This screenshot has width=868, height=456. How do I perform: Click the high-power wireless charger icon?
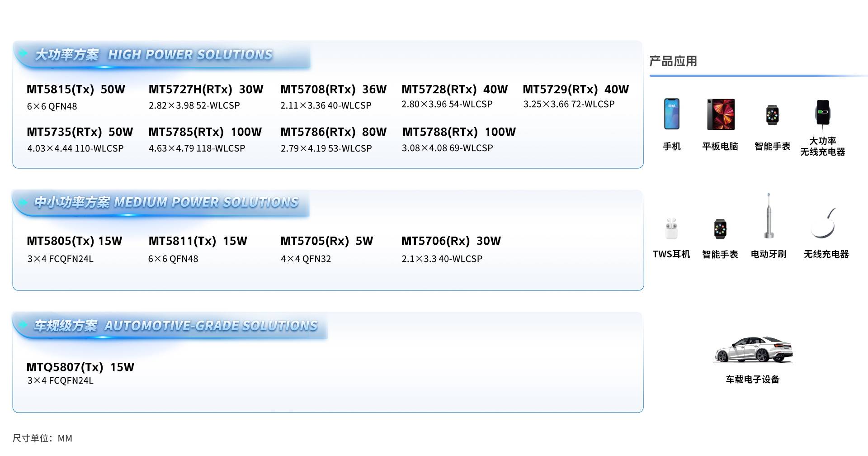(x=823, y=113)
